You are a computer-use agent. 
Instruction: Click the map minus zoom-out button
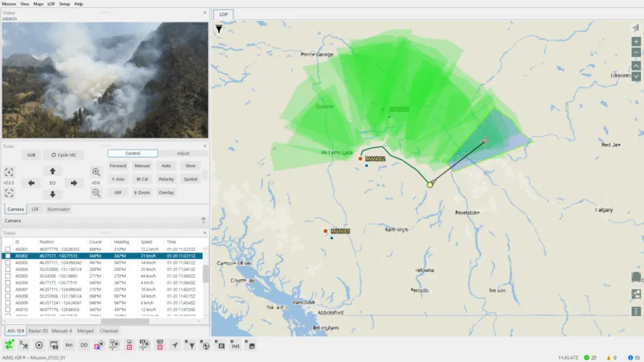[636, 52]
